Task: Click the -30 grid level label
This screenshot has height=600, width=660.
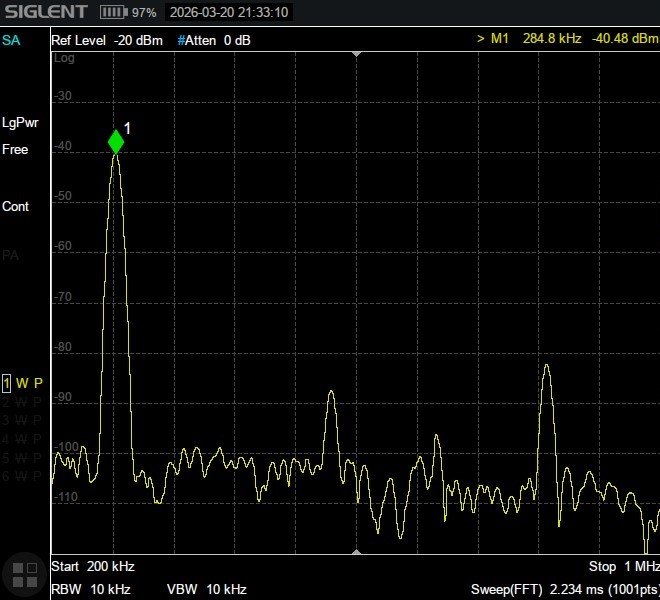Action: click(63, 96)
